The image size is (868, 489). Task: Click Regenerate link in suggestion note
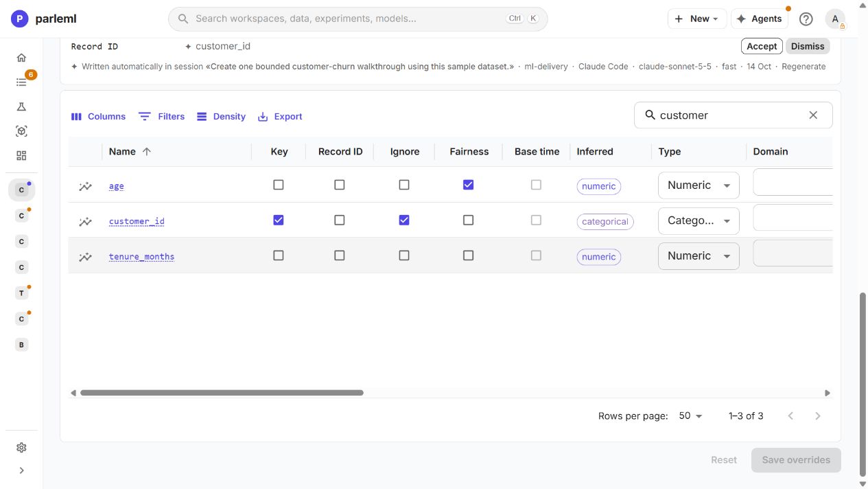[804, 67]
